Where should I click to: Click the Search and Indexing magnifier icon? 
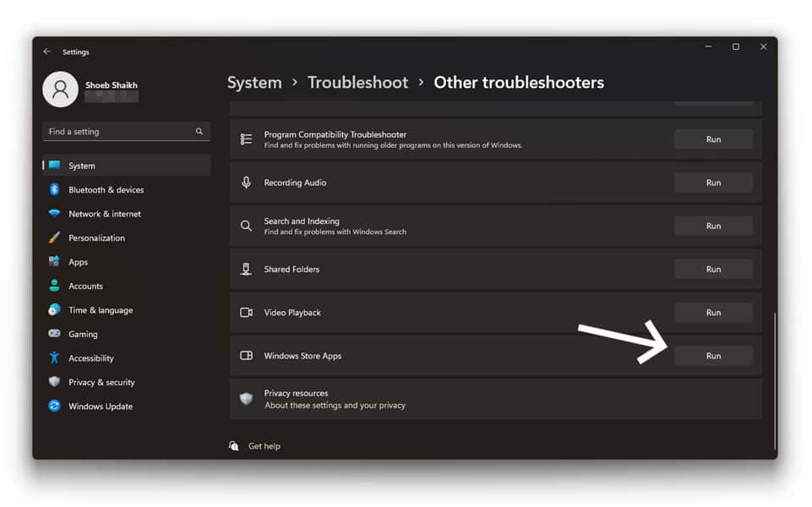[x=247, y=226]
